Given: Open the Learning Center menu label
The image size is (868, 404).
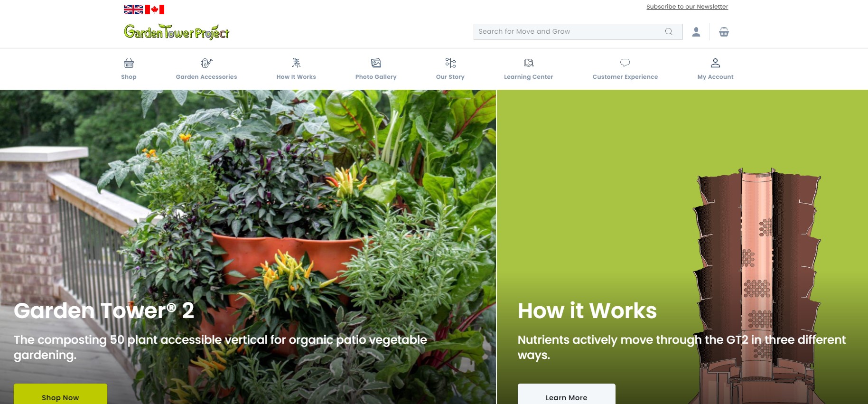Looking at the screenshot, I should tap(529, 77).
